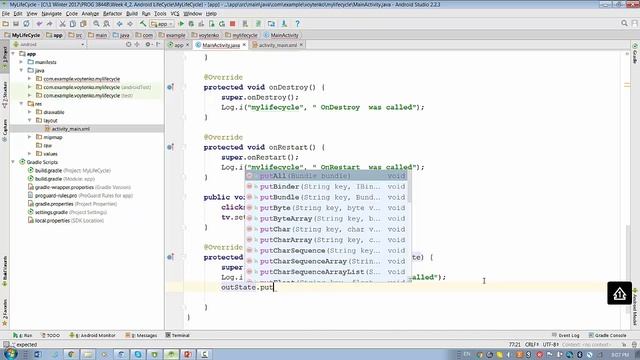
Task: Collapse the layout folder
Action: (30, 120)
